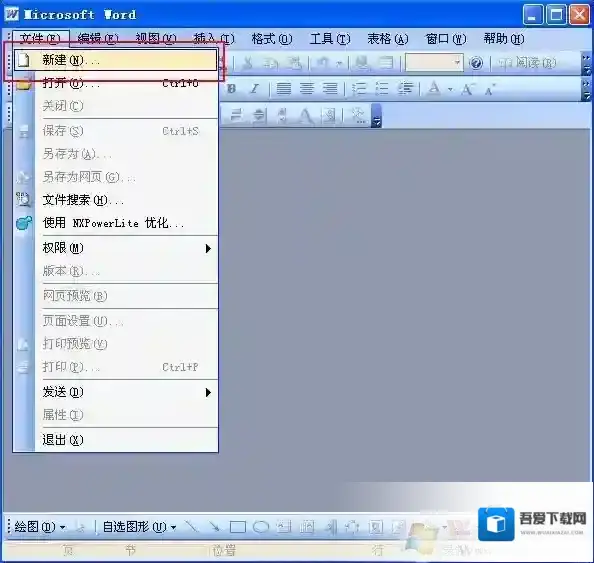Click the Reading layout (阅读) button
594x563 pixels.
[527, 63]
